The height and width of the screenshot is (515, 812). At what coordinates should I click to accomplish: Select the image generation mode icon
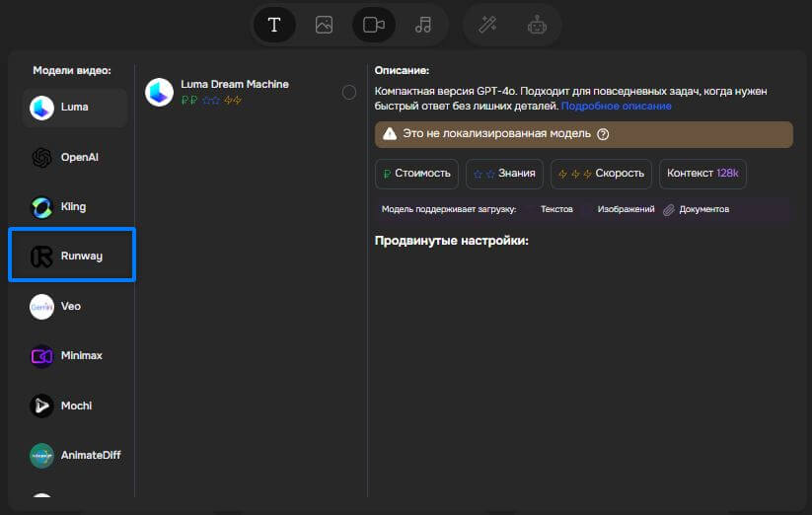coord(324,26)
